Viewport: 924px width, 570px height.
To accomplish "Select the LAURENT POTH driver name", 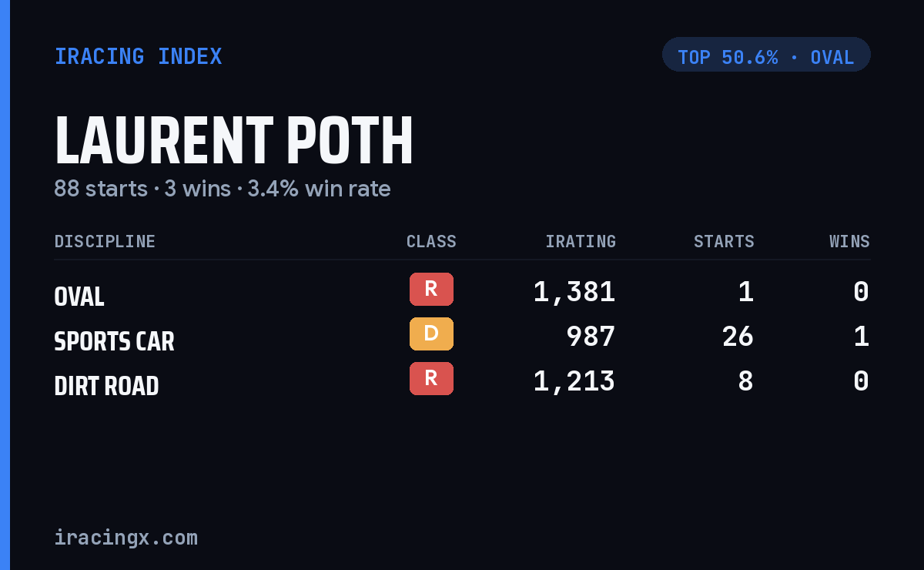I will point(234,141).
